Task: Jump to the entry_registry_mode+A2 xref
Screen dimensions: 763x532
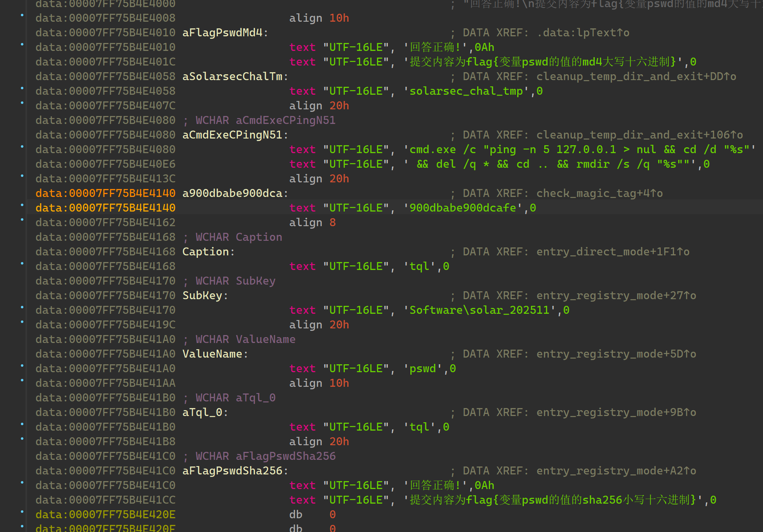Action: point(616,471)
